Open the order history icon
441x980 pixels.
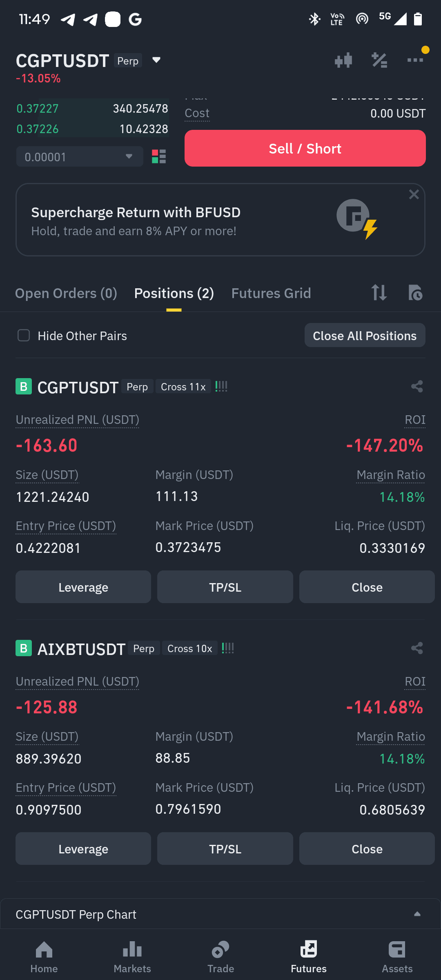415,293
